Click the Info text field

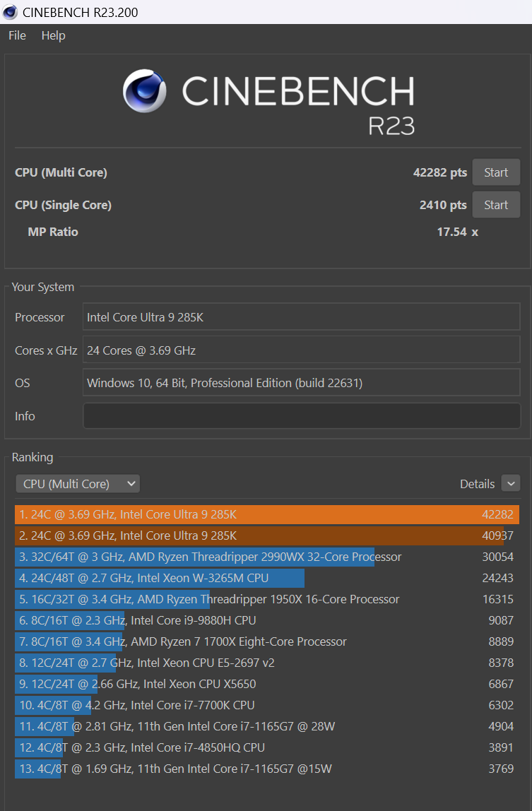(301, 416)
